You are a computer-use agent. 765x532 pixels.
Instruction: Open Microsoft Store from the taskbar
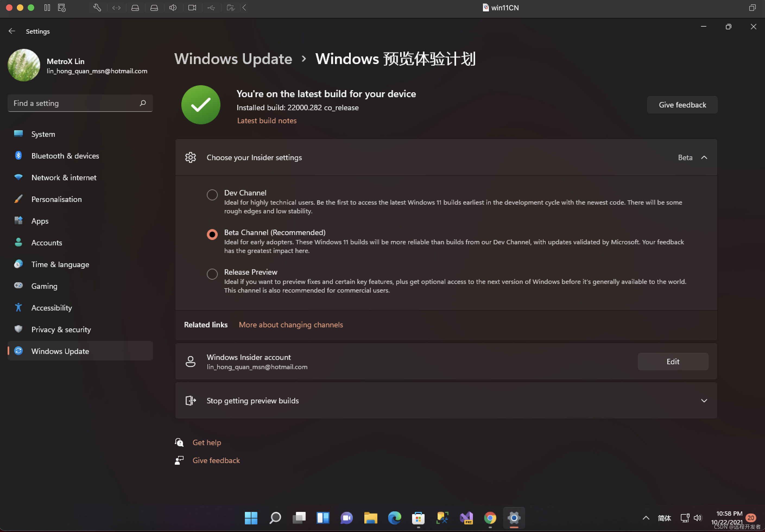pyautogui.click(x=418, y=517)
